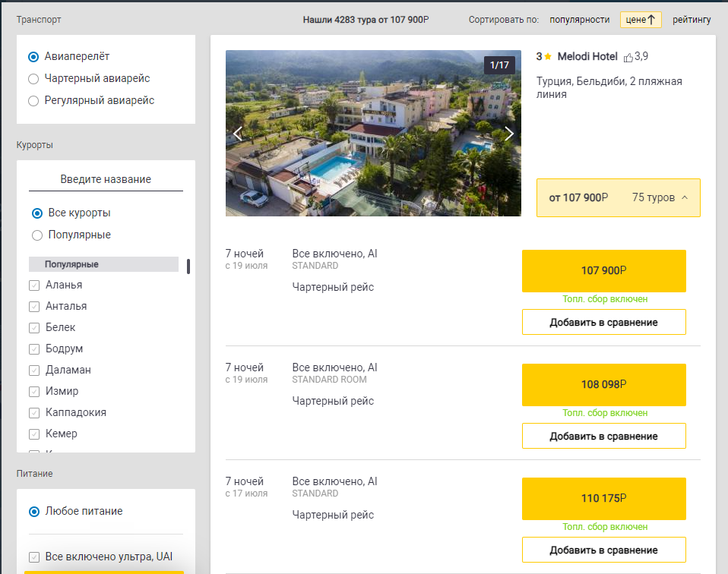Click the resort list scrollbar handle
This screenshot has width=728, height=574.
point(188,266)
